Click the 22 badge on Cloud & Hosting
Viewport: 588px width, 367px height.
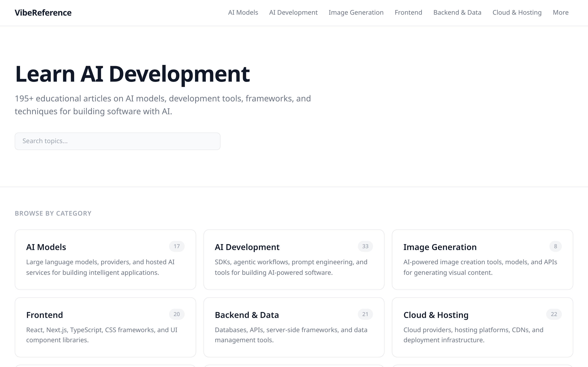[554, 314]
